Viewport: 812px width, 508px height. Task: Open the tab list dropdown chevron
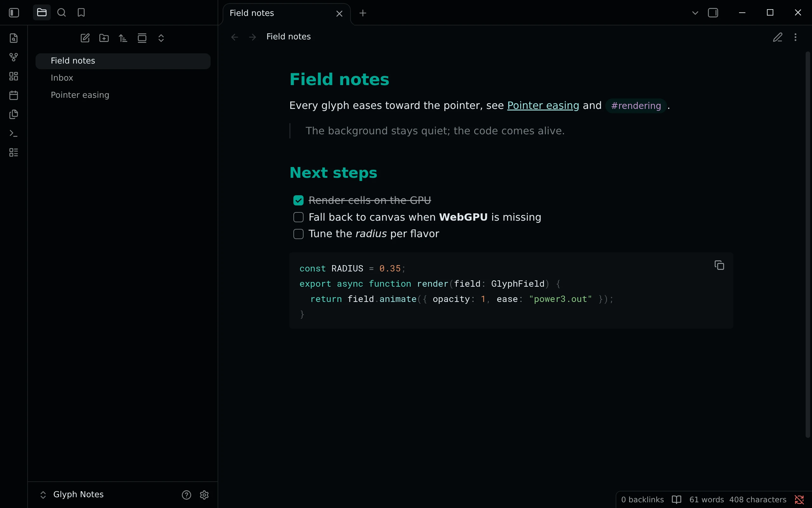click(695, 13)
